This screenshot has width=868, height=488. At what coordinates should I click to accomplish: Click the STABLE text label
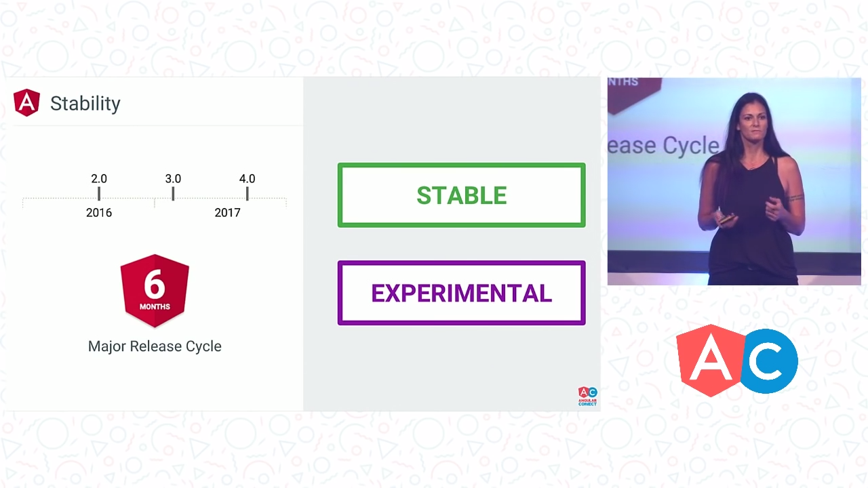click(x=461, y=196)
